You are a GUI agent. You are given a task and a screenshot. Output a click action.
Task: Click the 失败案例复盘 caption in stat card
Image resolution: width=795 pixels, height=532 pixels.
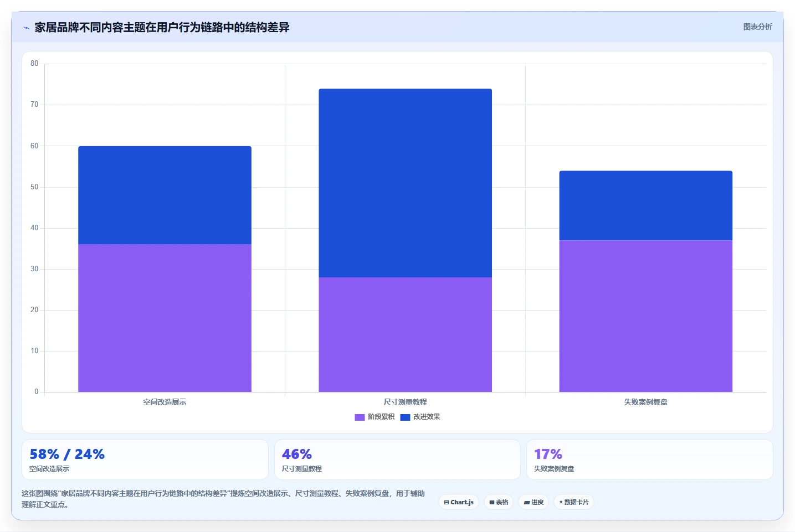click(x=554, y=469)
